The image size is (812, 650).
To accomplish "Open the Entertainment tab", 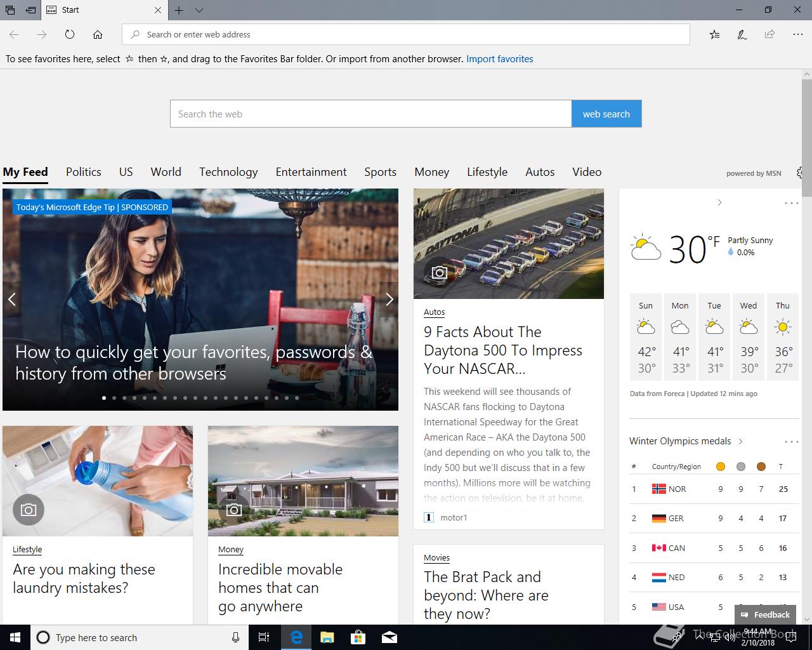I will [x=311, y=172].
